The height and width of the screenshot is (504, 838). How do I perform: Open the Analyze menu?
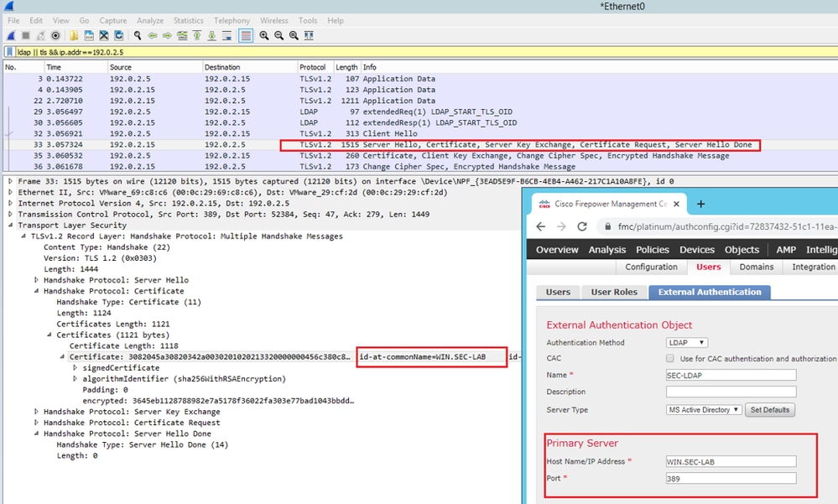point(150,20)
